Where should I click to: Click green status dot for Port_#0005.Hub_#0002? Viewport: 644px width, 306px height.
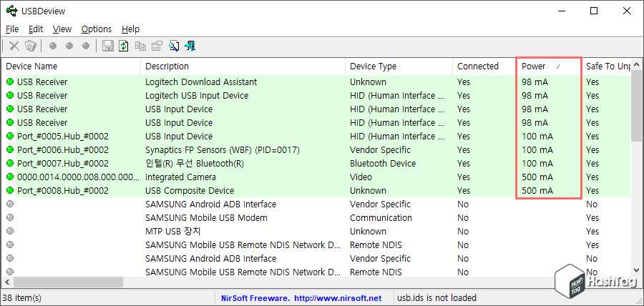pyautogui.click(x=10, y=136)
